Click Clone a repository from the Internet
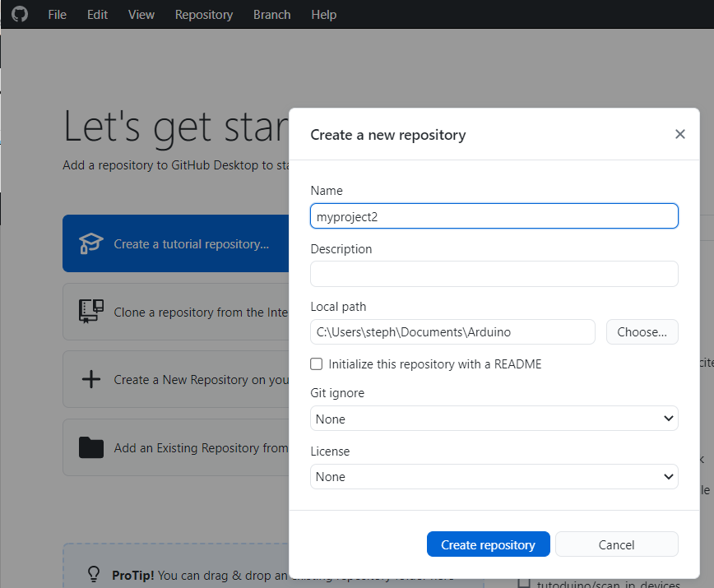 (176, 312)
